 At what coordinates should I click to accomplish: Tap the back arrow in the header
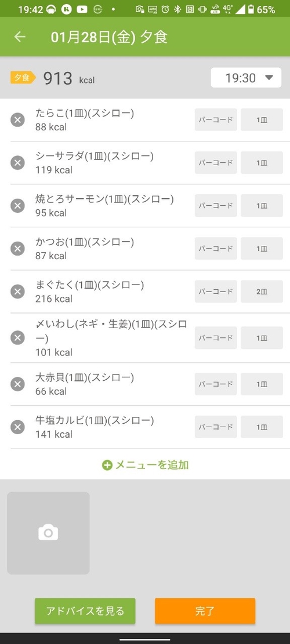pos(20,37)
